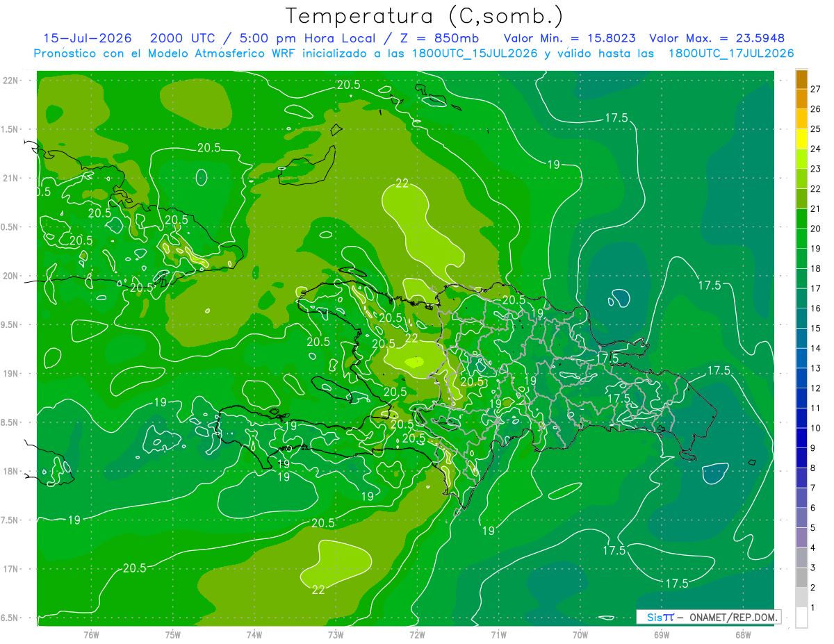Click the '8.5N' latitude axis label
The height and width of the screenshot is (644, 834).
click(10, 422)
